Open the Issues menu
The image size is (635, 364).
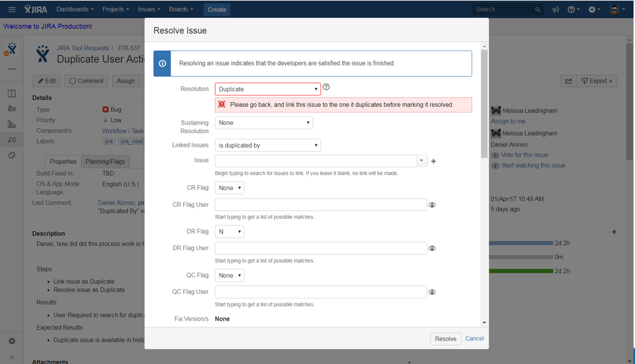coord(149,10)
